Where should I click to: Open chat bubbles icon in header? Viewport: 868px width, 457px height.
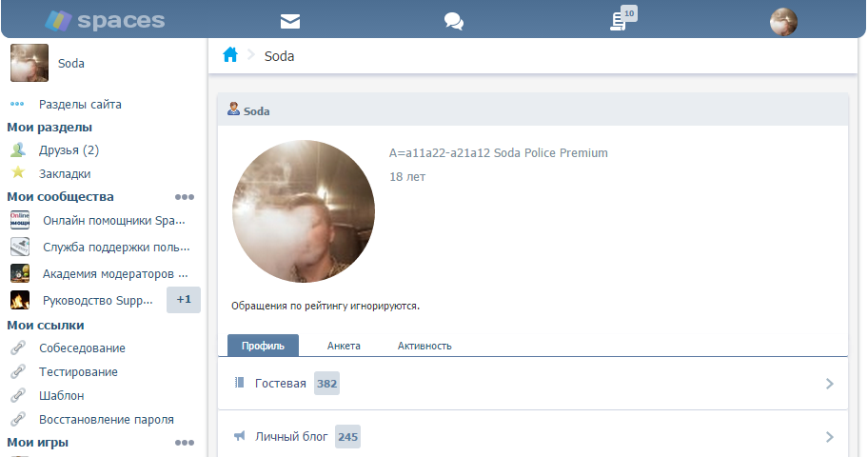454,21
